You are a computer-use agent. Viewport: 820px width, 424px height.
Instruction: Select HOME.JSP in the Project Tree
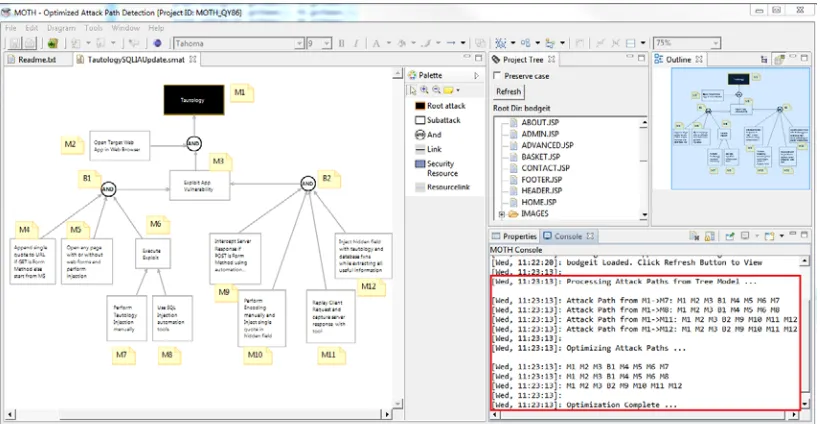pos(539,202)
